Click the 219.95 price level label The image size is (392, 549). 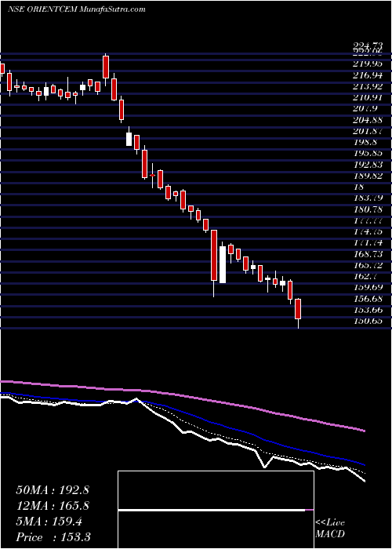(367, 64)
